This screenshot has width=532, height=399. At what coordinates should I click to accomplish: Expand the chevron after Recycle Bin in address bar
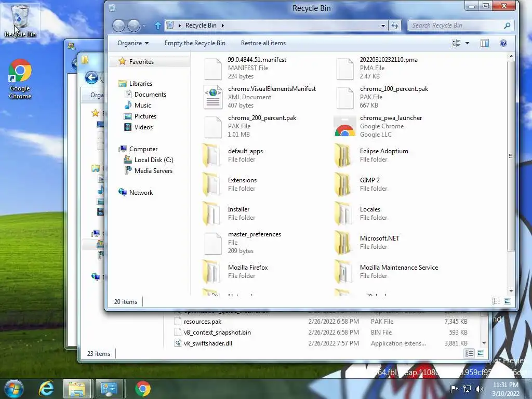pyautogui.click(x=222, y=25)
